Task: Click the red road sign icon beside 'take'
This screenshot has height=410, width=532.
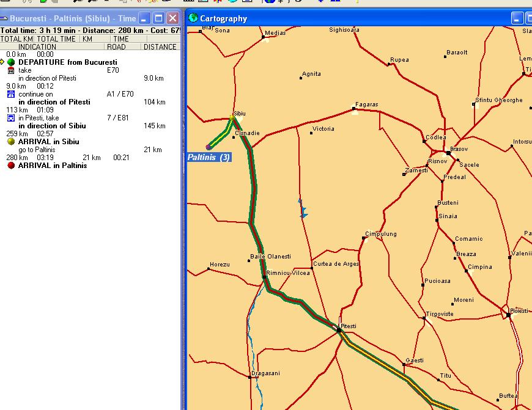Action: click(x=11, y=70)
